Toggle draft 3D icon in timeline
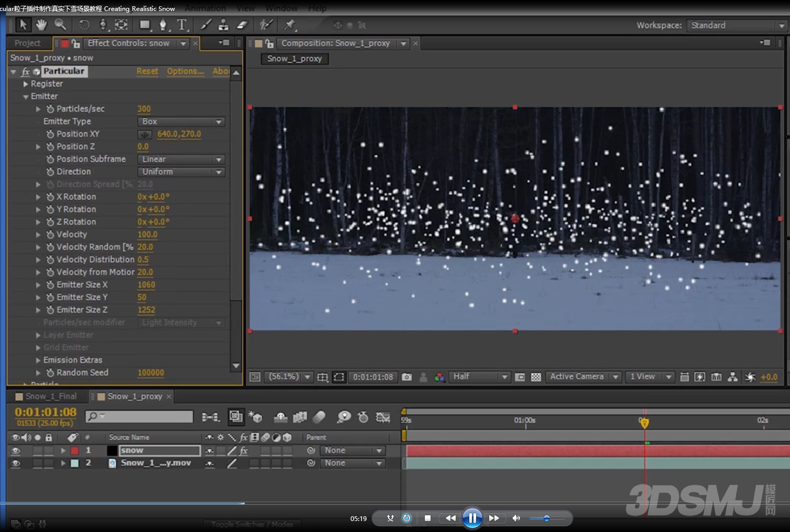The height and width of the screenshot is (532, 790). coord(255,417)
